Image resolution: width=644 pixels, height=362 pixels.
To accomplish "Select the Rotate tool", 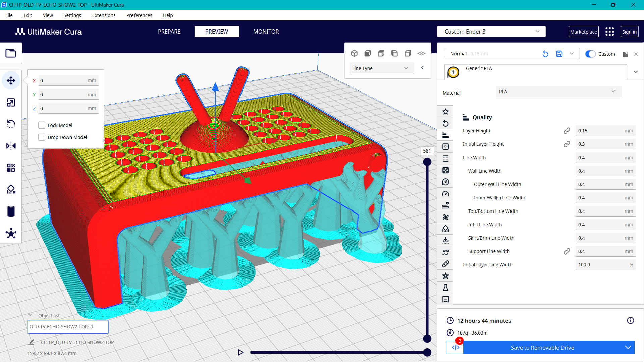I will 11,124.
